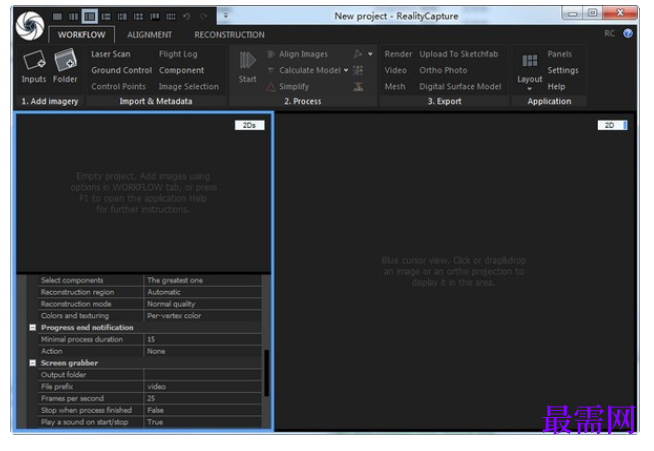Change Reconstruction mode value Normal quality
This screenshot has width=654, height=451.
[203, 304]
